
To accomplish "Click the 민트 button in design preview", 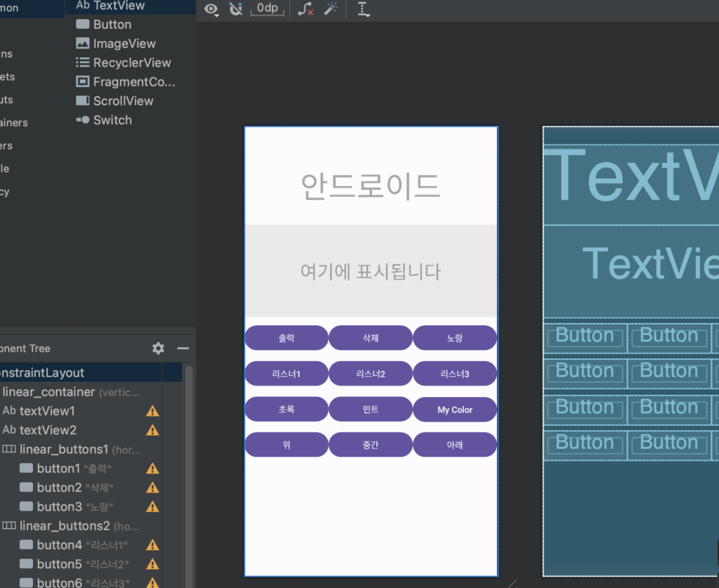I will click(x=371, y=409).
